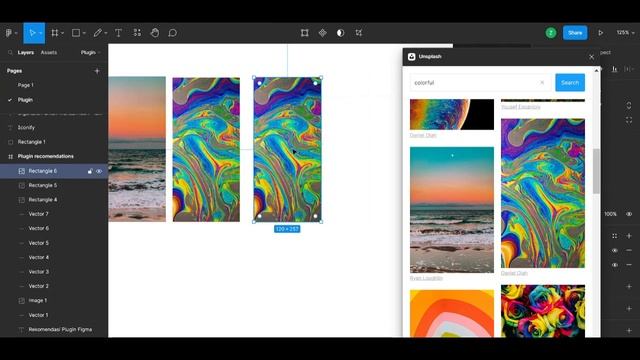Open the Move tool dropdown arrow
Screen dimensions: 640x360
(x=41, y=33)
